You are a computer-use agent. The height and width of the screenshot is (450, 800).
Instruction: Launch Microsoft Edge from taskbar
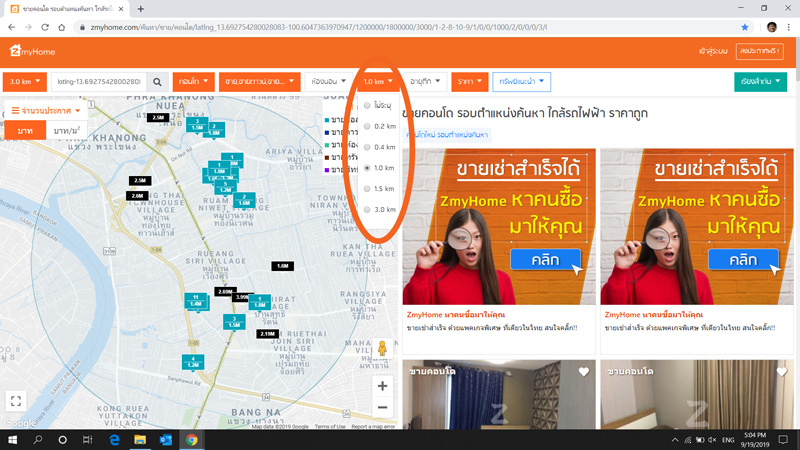(114, 440)
